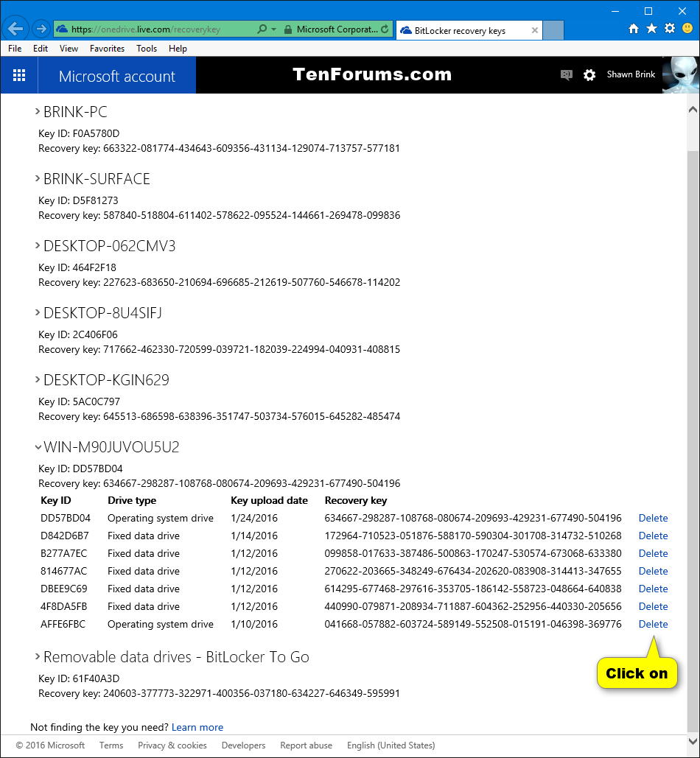Screen dimensions: 700x758
Task: Open a new tab button
Action: [x=553, y=30]
